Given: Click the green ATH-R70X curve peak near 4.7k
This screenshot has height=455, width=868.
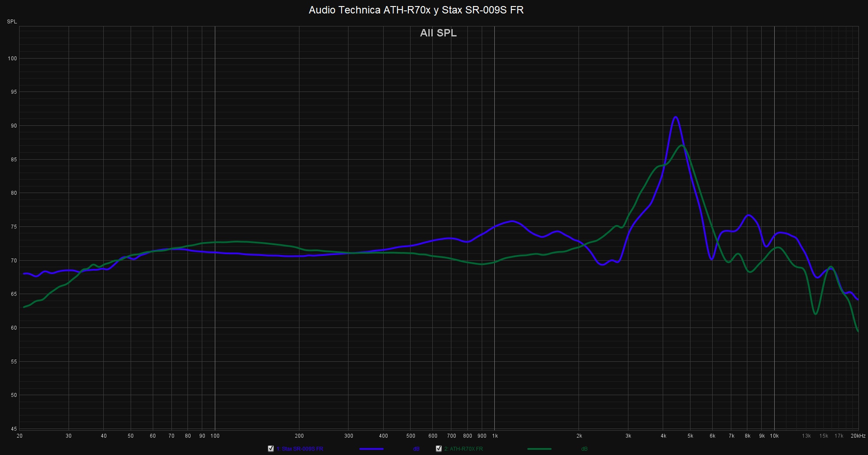Looking at the screenshot, I should point(681,145).
